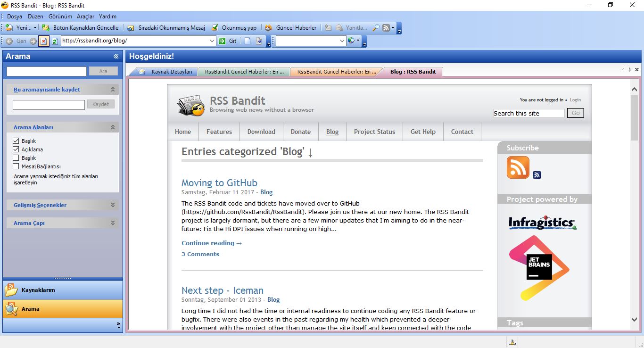This screenshot has height=348, width=644.
Task: Enable the unchecked Başlık checkbox
Action: (x=16, y=158)
